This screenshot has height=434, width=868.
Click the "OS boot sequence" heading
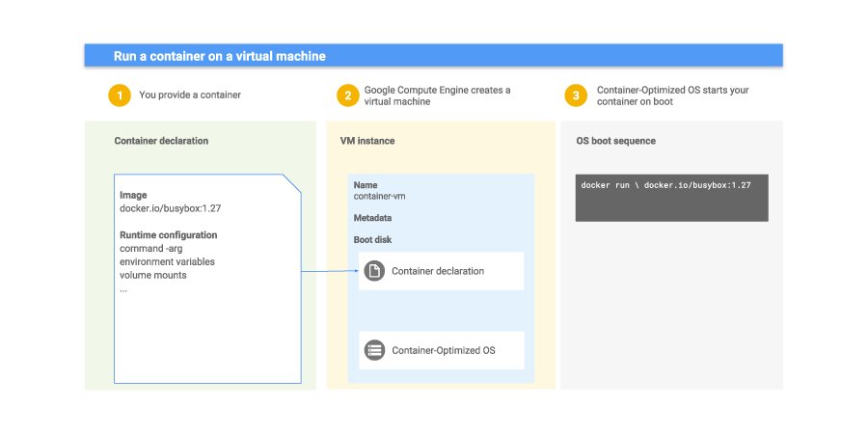[x=615, y=141]
